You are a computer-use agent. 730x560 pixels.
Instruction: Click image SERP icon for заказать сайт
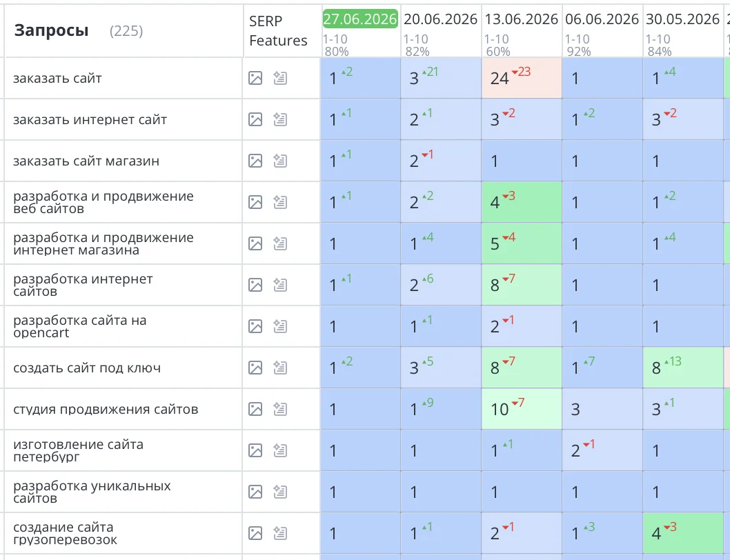click(x=255, y=78)
